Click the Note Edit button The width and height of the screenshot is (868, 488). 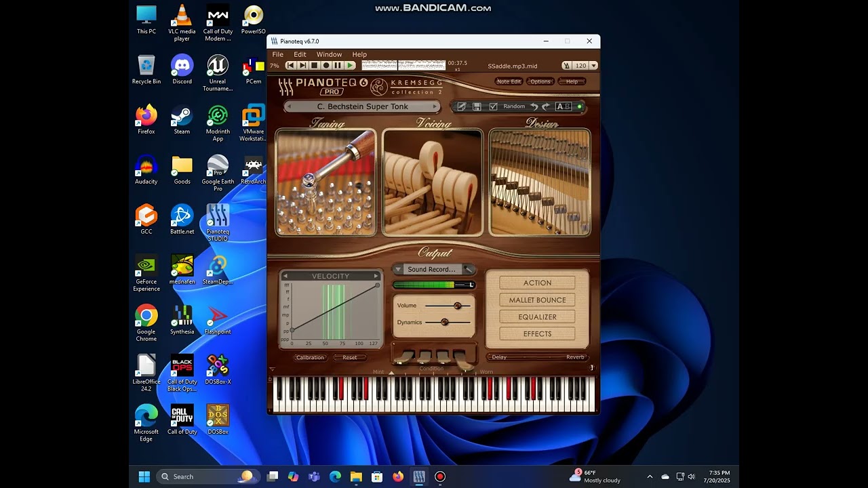click(509, 81)
